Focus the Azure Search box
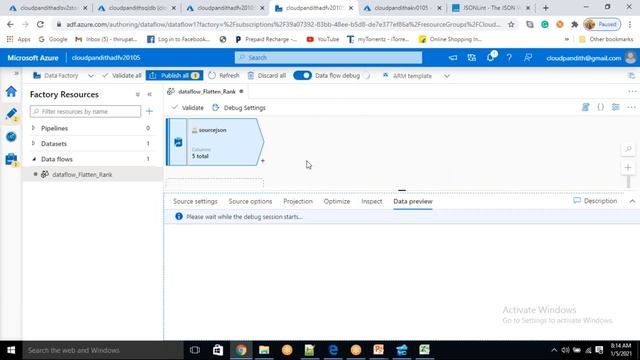This screenshot has height=360, width=640. [328, 58]
